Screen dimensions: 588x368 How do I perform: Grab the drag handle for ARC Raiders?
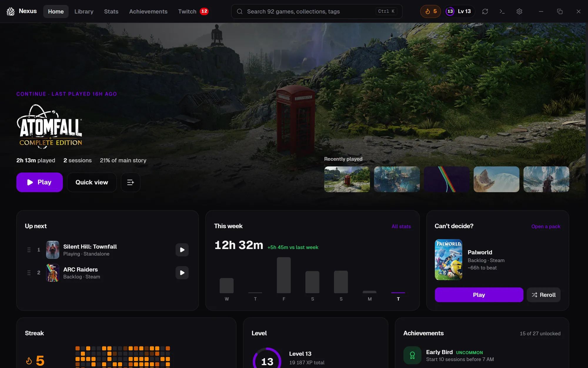[x=29, y=273]
